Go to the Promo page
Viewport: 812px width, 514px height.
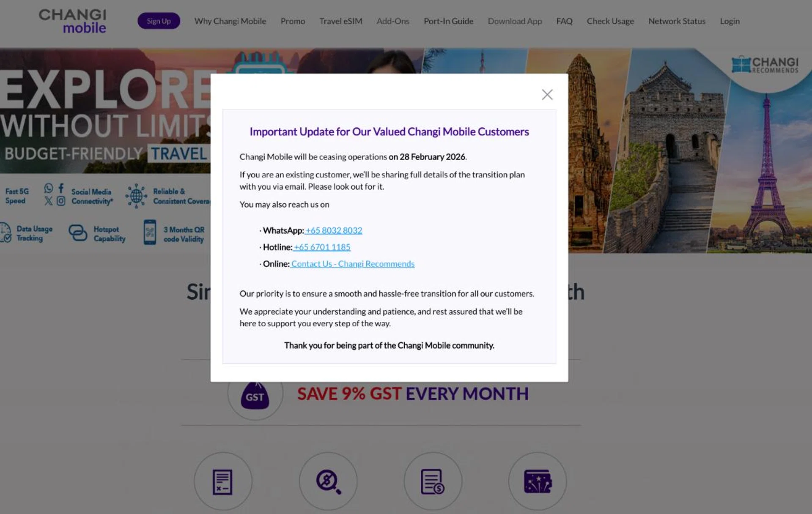point(293,21)
